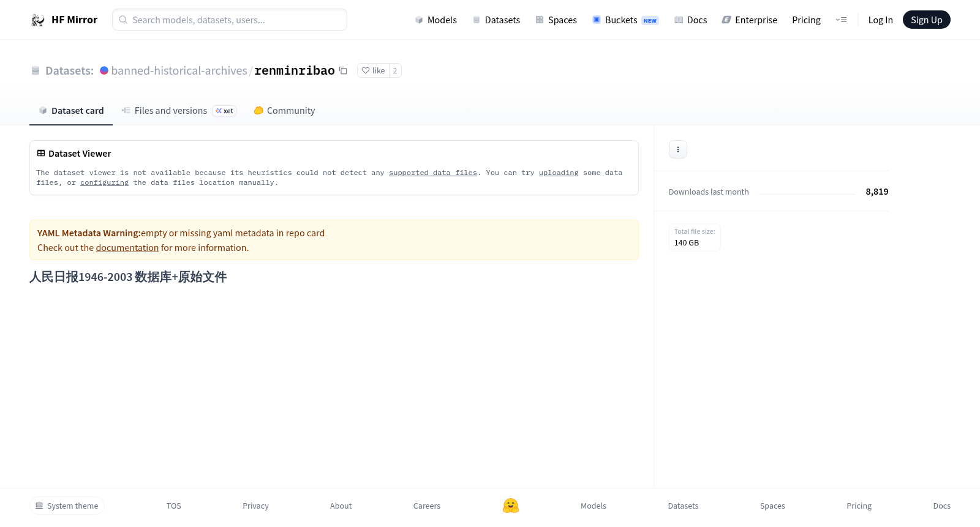
Task: Open the System theme selector
Action: [x=67, y=506]
